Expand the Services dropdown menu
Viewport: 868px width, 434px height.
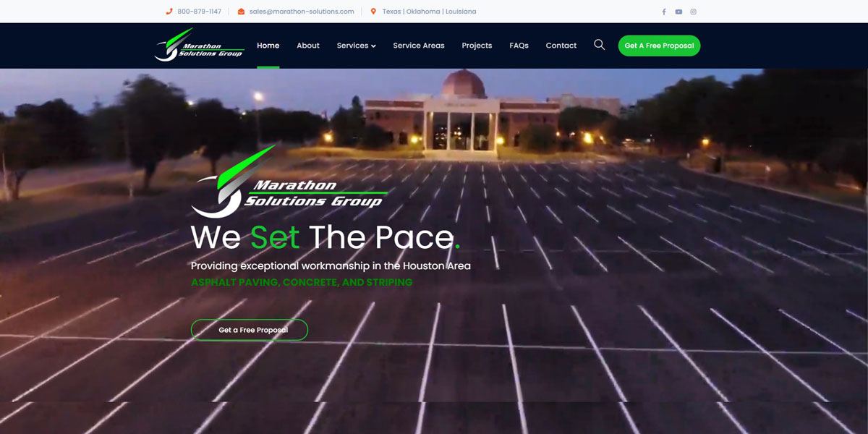click(356, 46)
